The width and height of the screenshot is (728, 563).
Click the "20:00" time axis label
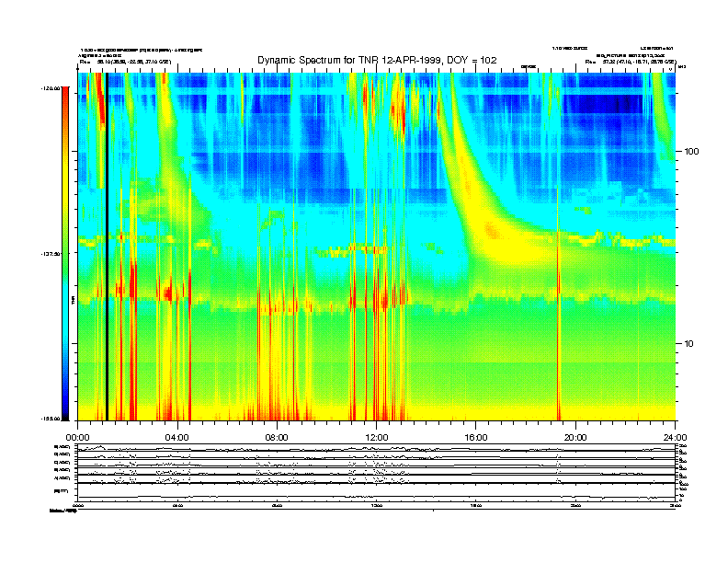(x=575, y=438)
